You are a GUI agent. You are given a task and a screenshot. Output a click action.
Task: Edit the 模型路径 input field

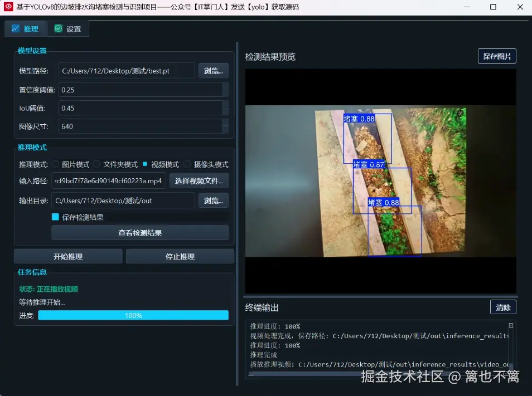pos(127,71)
